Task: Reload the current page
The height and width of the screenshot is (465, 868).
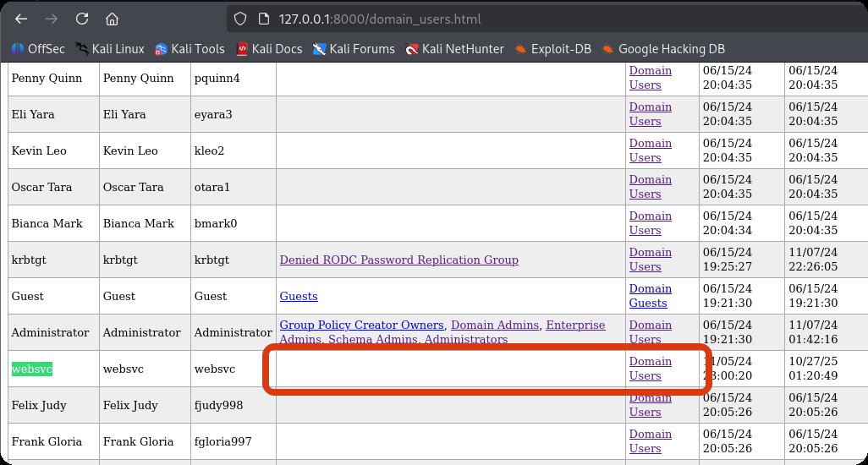Action: click(x=82, y=19)
